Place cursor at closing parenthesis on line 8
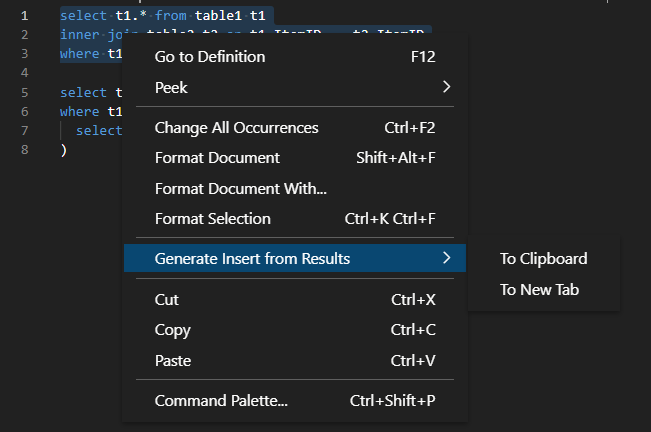Viewport: 651px width, 432px height. (63, 150)
